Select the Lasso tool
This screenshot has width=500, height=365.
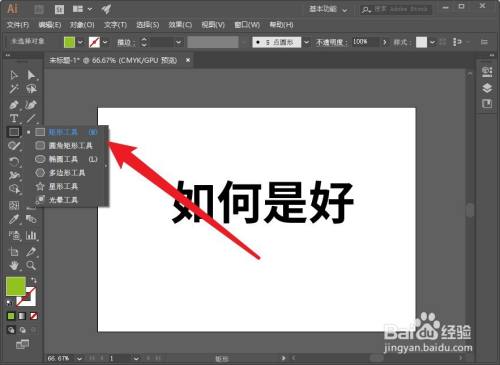point(31,89)
